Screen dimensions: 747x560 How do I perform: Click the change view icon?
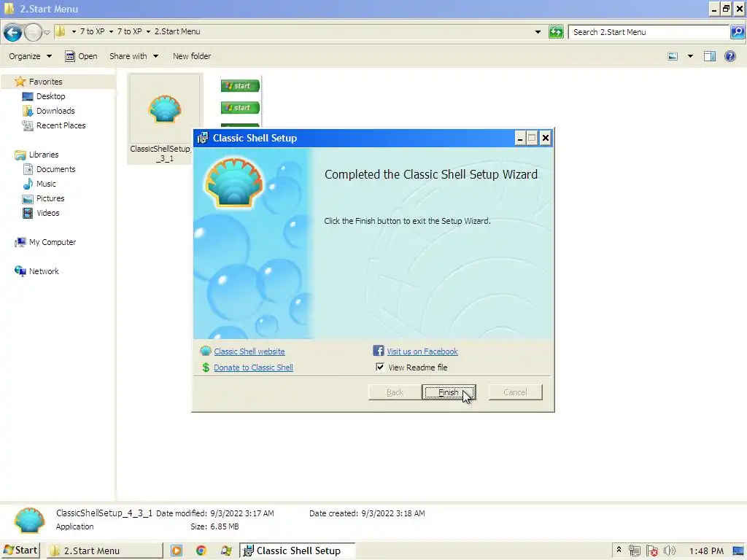[x=673, y=56]
